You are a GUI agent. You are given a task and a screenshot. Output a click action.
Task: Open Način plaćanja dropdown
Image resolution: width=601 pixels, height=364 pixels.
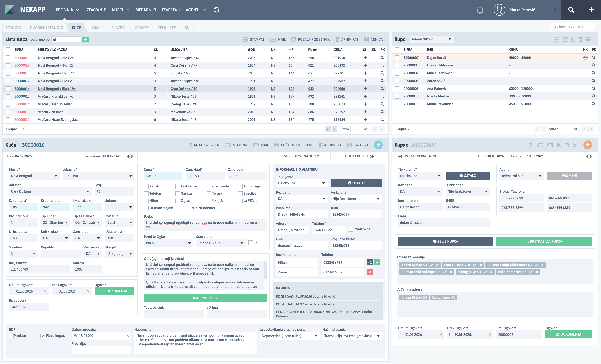[352, 336]
